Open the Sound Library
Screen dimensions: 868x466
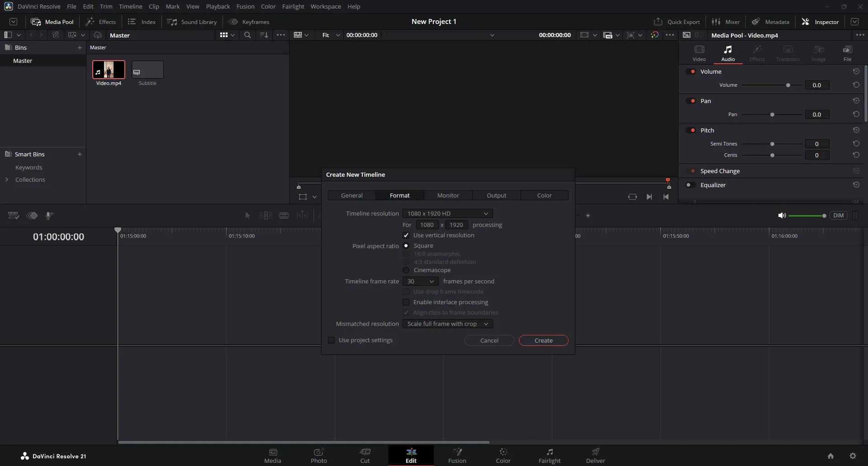(x=192, y=22)
